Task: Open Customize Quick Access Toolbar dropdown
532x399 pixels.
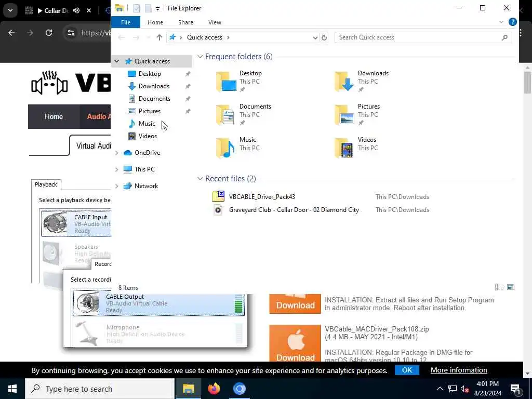Action: click(157, 8)
